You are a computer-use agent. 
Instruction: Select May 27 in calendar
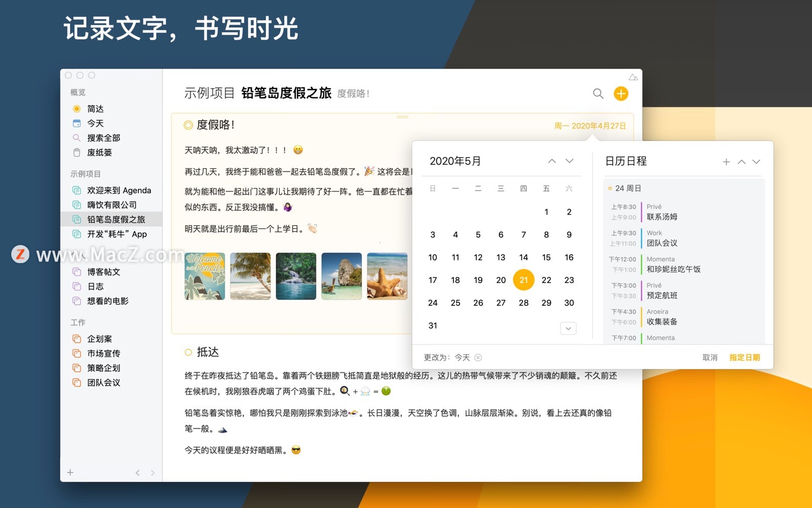pos(501,303)
